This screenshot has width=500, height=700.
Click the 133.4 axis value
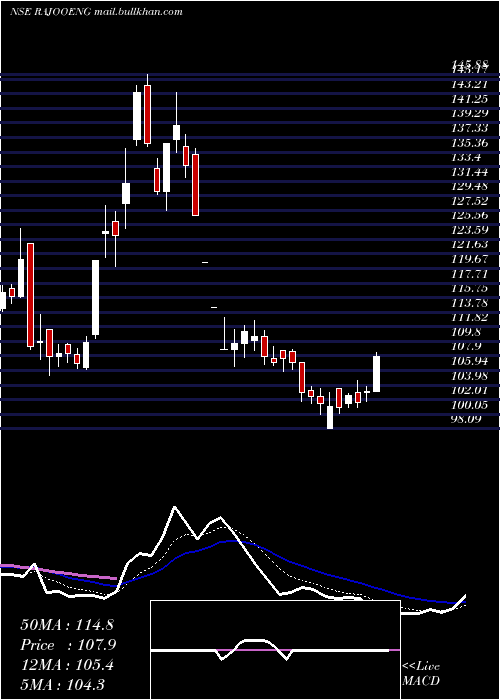pos(467,158)
